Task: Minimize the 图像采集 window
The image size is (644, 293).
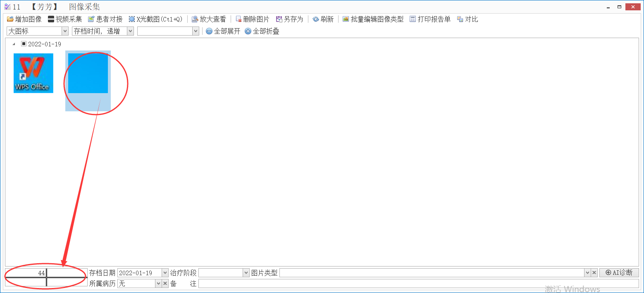Action: click(608, 7)
